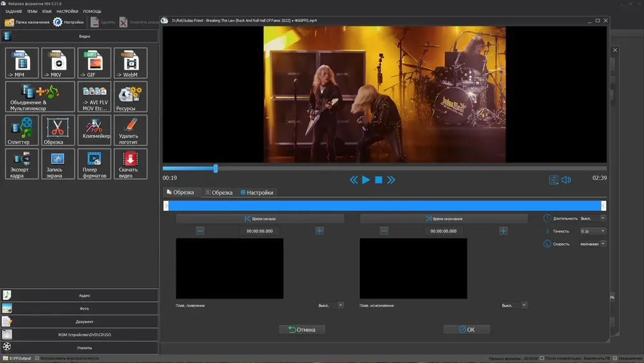
Task: Open the ТЕМЫ menu
Action: pos(33,12)
